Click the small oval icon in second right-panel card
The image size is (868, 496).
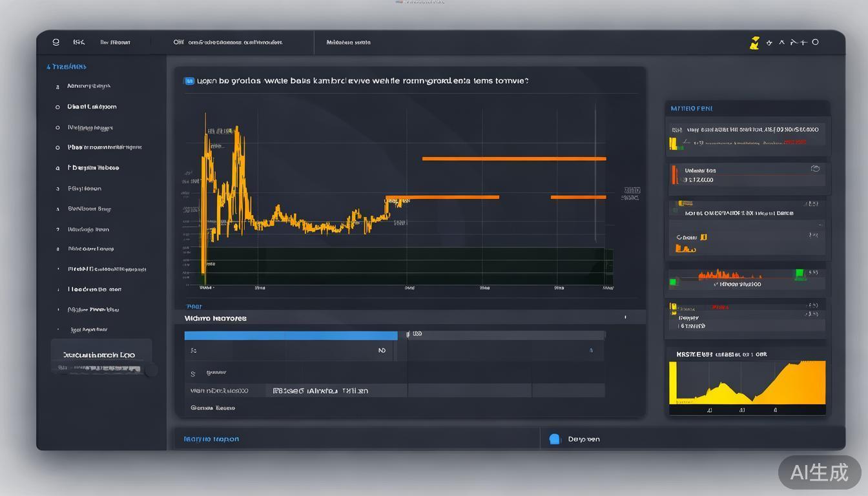815,169
